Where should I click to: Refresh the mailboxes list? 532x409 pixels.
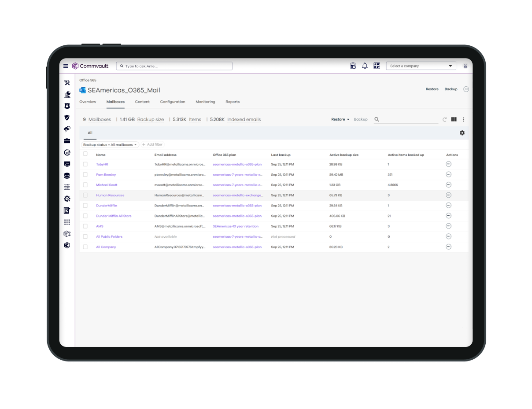(x=444, y=119)
